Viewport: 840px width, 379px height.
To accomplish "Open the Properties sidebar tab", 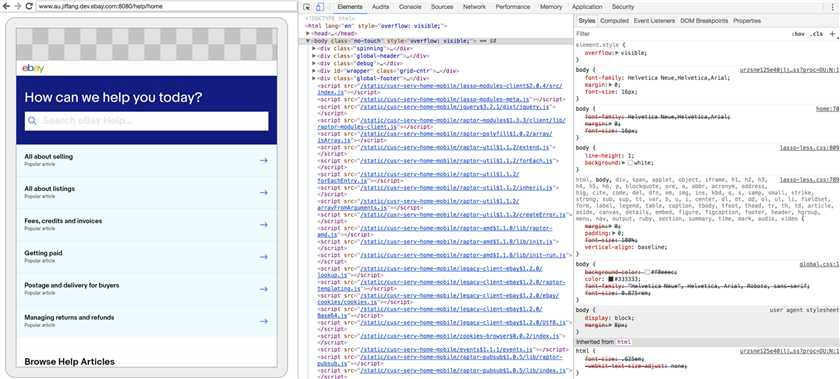I will click(x=747, y=21).
